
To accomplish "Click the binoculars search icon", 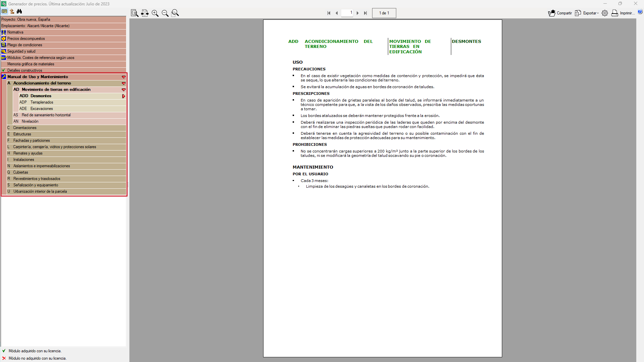I will 19,11.
